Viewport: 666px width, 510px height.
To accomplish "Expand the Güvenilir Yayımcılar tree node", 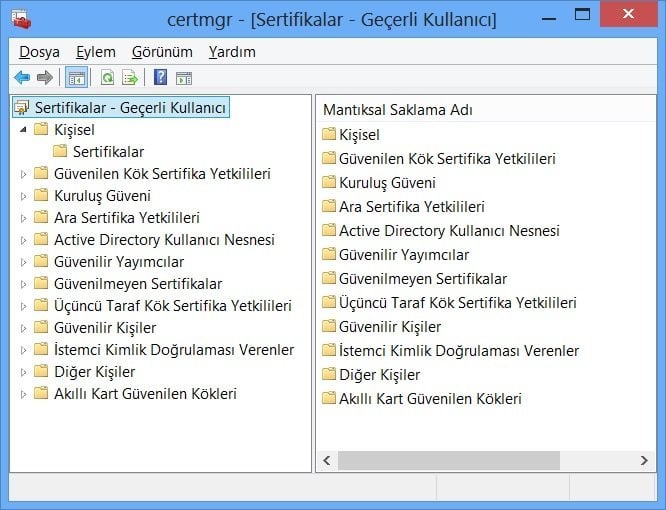I will click(x=24, y=262).
